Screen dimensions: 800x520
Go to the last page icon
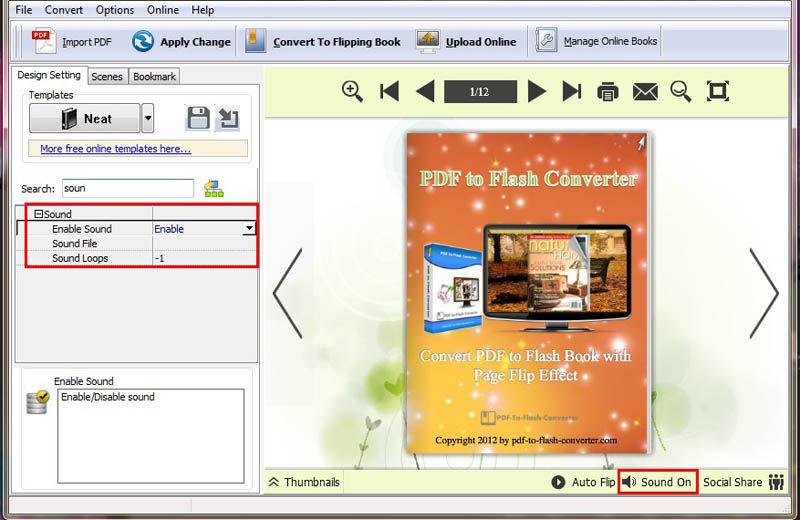[572, 92]
